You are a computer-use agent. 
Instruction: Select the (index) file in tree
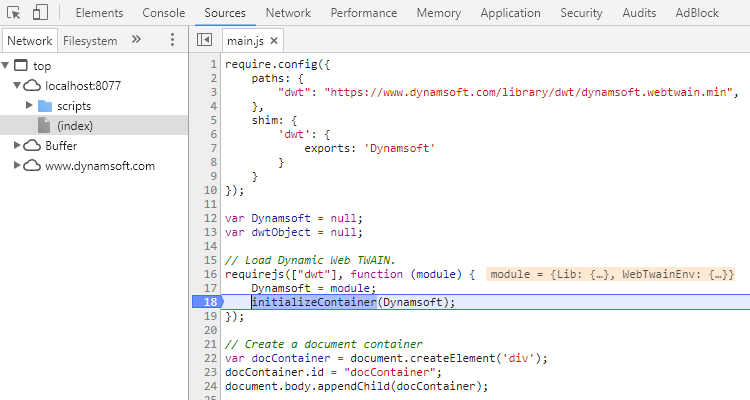coord(74,125)
